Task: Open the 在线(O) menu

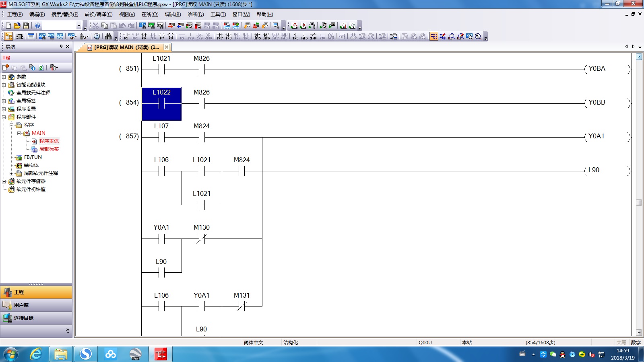Action: pos(150,14)
